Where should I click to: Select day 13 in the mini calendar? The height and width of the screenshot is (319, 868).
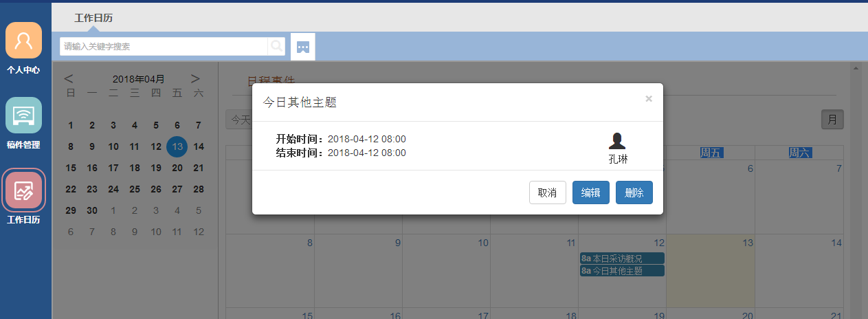point(177,146)
